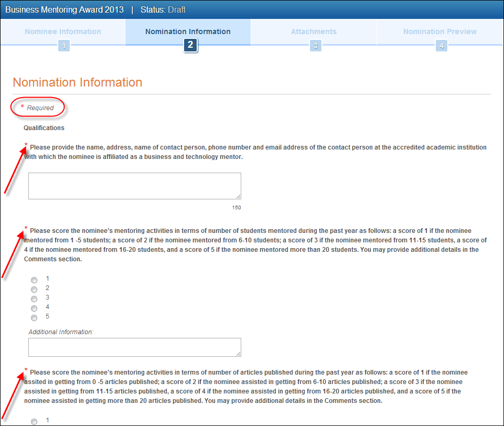Image resolution: width=504 pixels, height=426 pixels.
Task: Open the Nominee Information step tab
Action: (63, 31)
